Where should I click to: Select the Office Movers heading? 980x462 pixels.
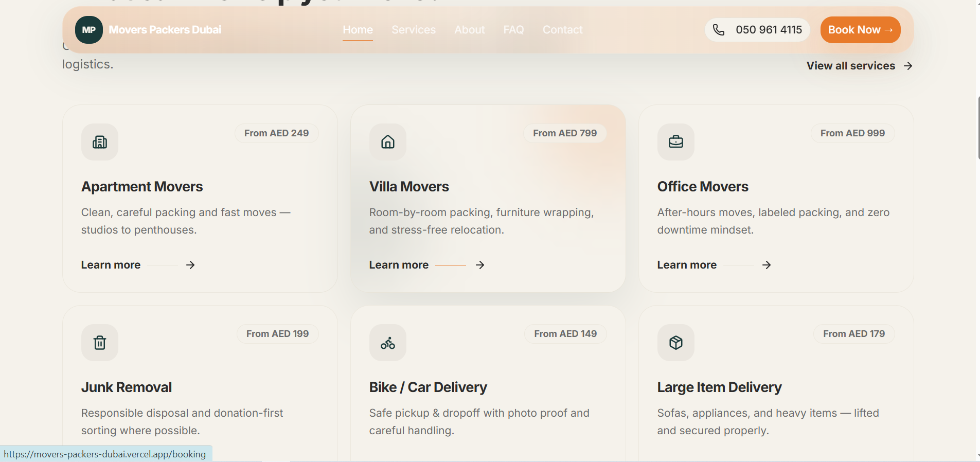point(703,186)
